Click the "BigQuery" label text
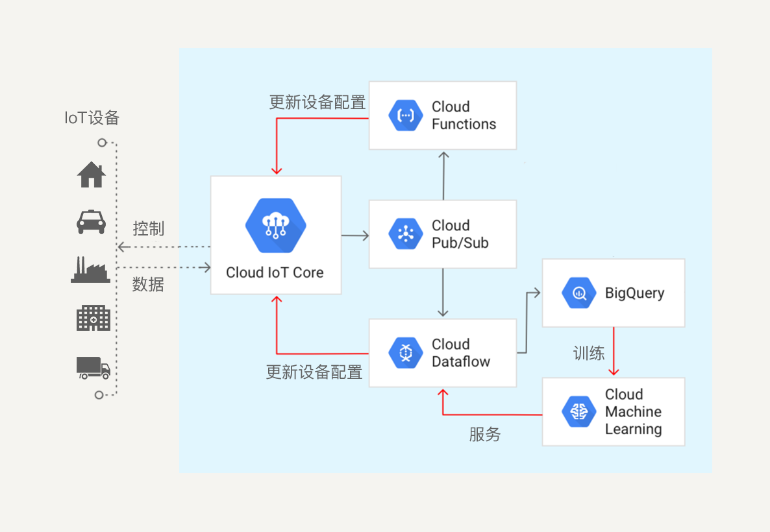This screenshot has width=770, height=532. (634, 293)
